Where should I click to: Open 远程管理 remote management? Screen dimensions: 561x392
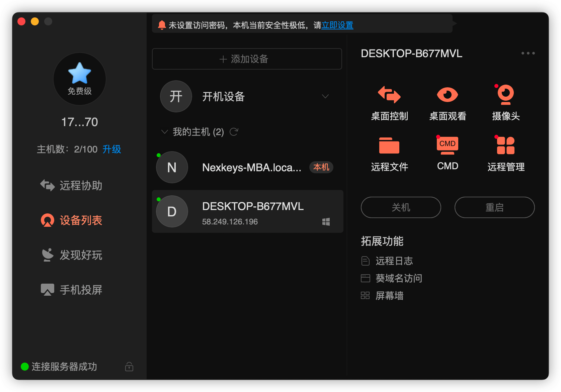tap(506, 154)
